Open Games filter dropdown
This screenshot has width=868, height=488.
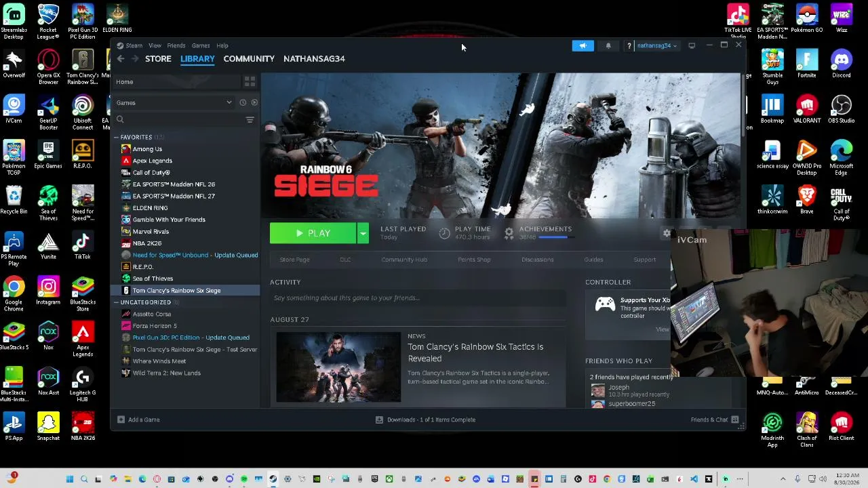pos(174,103)
